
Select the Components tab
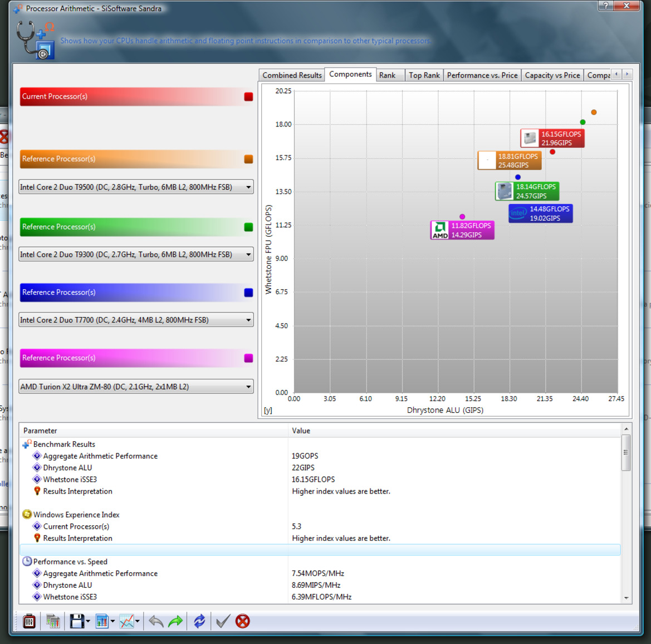click(350, 74)
